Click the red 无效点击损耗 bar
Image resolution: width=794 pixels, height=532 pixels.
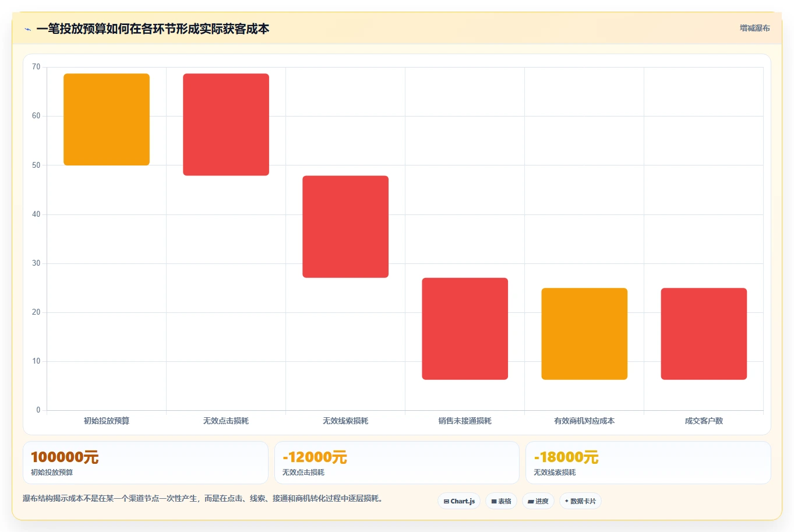226,125
